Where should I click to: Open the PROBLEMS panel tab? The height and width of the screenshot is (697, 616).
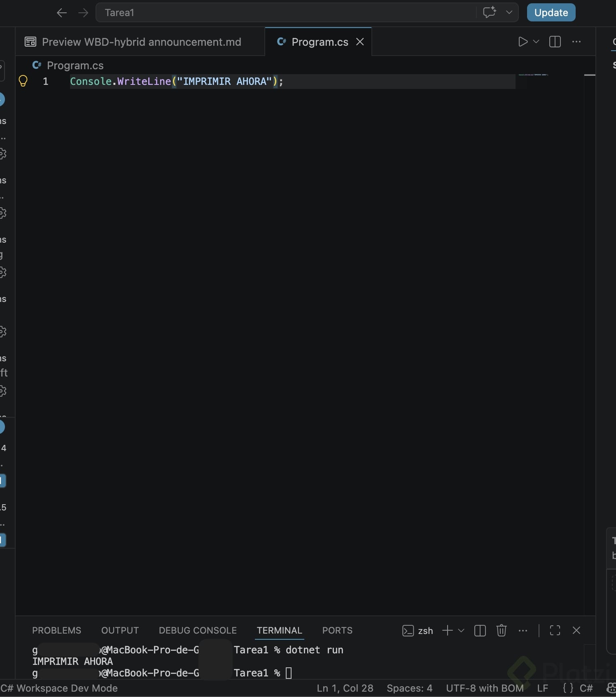click(57, 630)
